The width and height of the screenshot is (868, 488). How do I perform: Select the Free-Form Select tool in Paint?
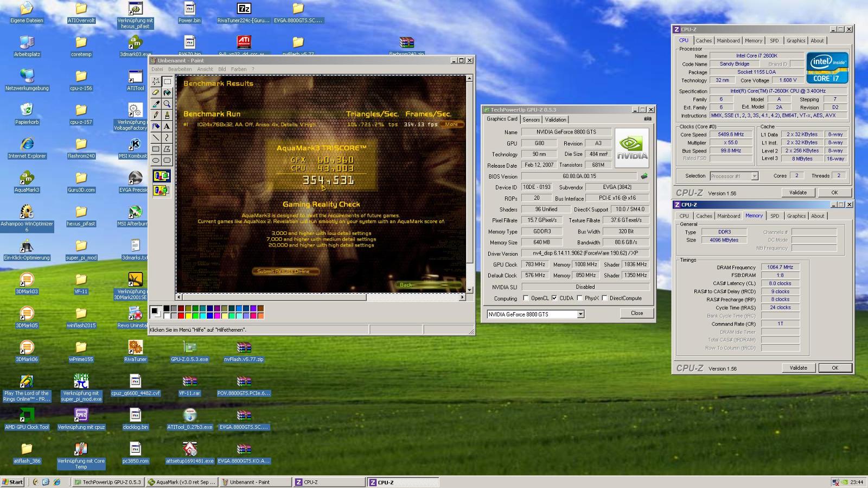[x=156, y=81]
